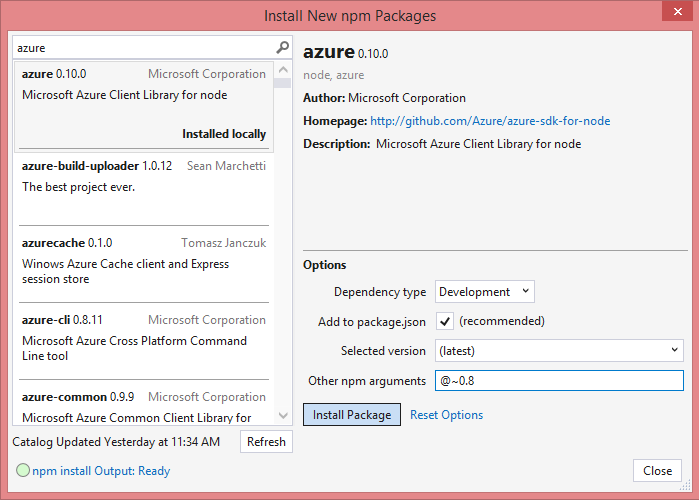Click the (recommended) label
The image size is (699, 500).
point(502,321)
